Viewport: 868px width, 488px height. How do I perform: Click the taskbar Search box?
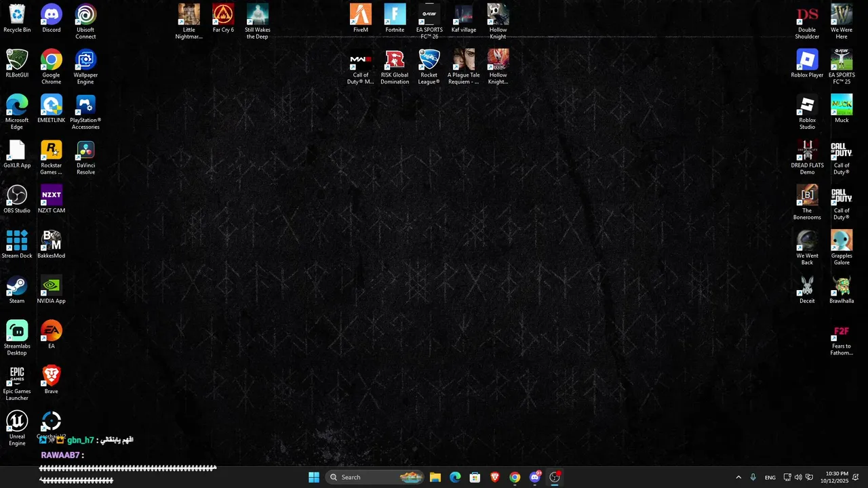pos(375,477)
